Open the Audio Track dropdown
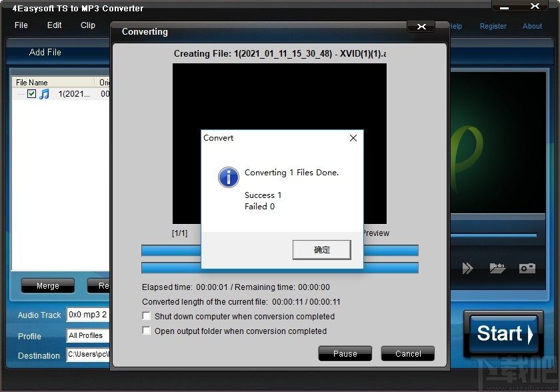Image resolution: width=560 pixels, height=392 pixels. (x=87, y=314)
